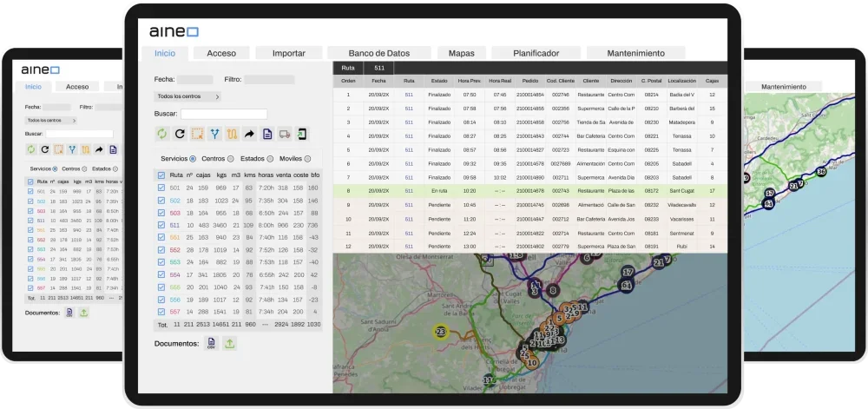This screenshot has width=868, height=409.
Task: Select the orange area-selection icon in center tablet
Action: click(x=197, y=134)
